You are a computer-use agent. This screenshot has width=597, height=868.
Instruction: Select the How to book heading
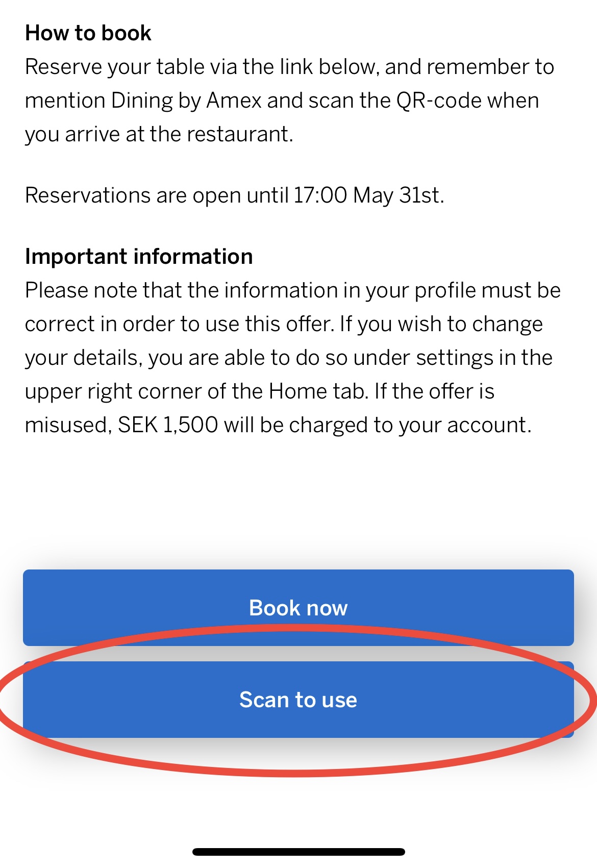(x=88, y=33)
